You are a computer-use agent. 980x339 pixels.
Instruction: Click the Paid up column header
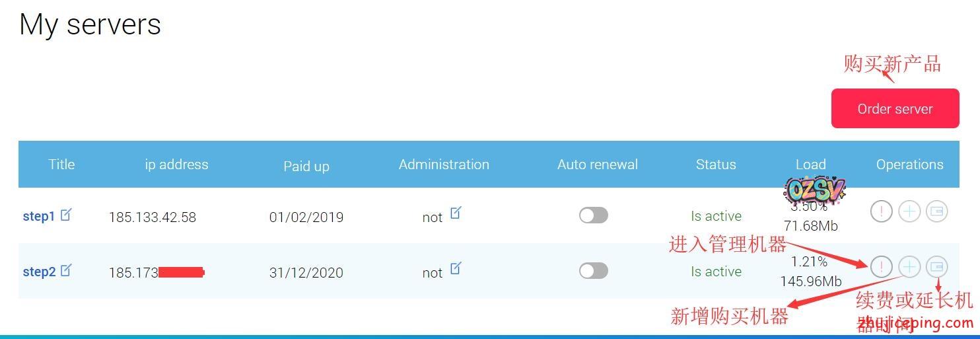[306, 166]
